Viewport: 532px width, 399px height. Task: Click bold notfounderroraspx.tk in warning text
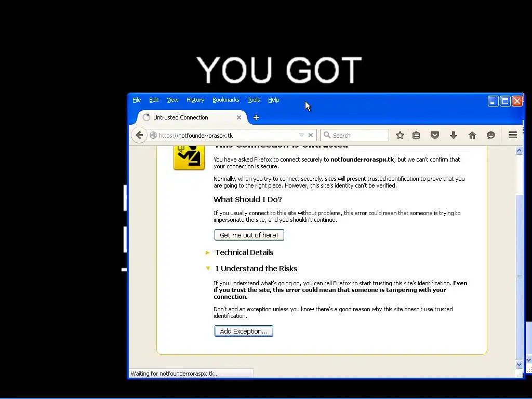362,159
